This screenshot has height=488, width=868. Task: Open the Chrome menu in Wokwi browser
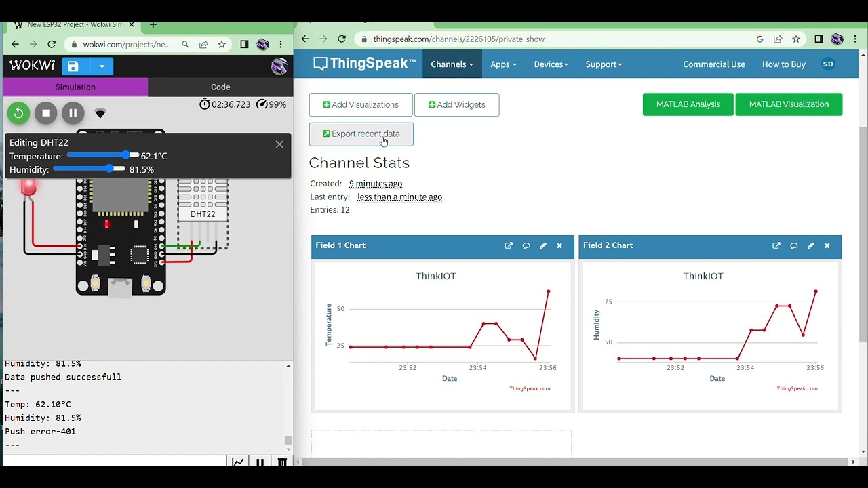tap(281, 45)
